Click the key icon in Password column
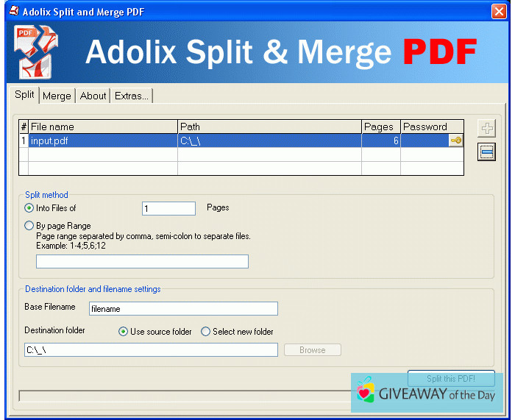 [456, 140]
